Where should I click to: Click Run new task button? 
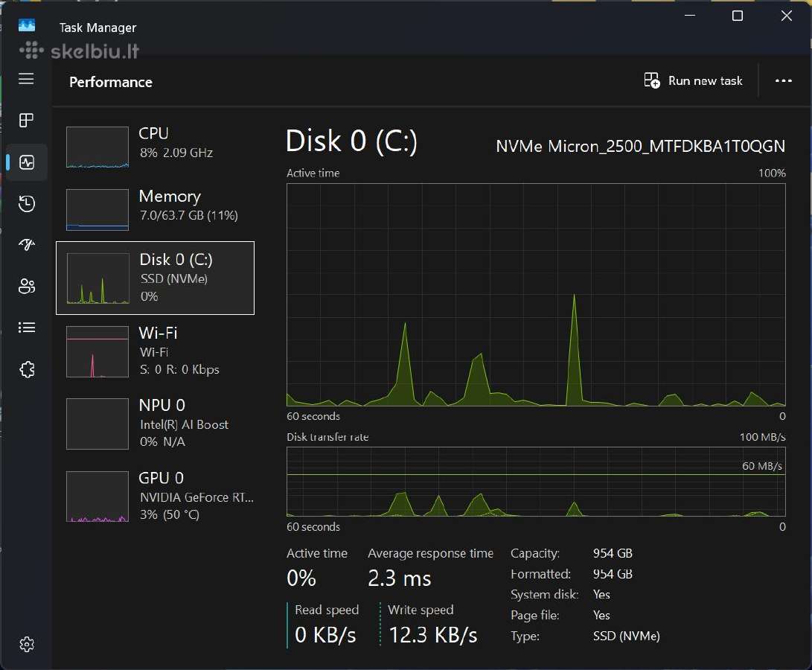point(693,81)
